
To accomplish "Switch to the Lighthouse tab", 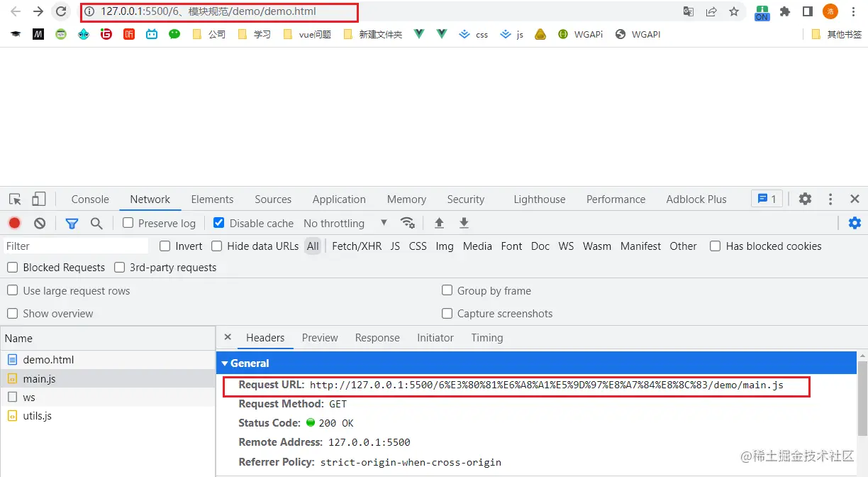I will 540,199.
